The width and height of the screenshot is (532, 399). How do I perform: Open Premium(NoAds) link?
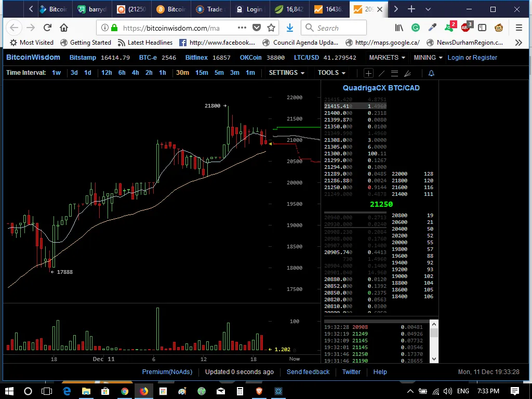tap(167, 372)
